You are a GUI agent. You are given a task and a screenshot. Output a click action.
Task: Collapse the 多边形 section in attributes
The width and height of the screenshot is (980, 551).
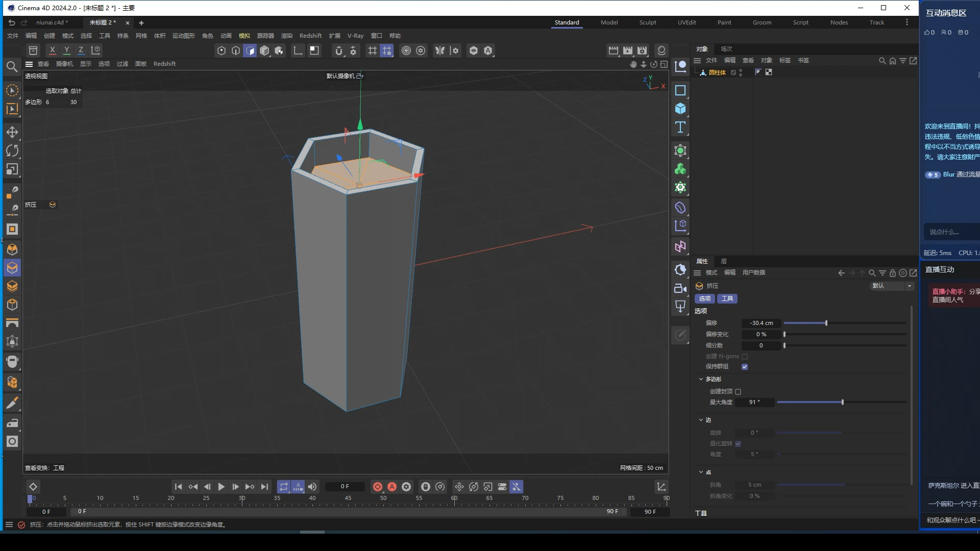(x=701, y=379)
